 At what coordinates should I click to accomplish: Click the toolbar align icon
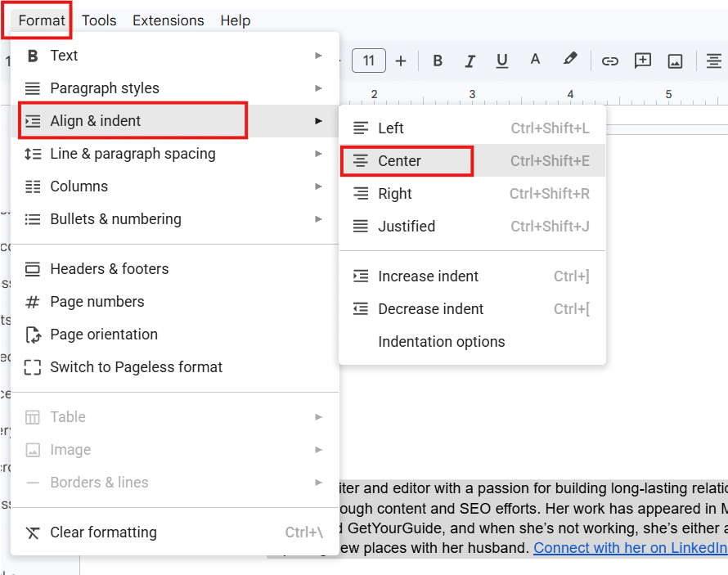click(x=713, y=61)
